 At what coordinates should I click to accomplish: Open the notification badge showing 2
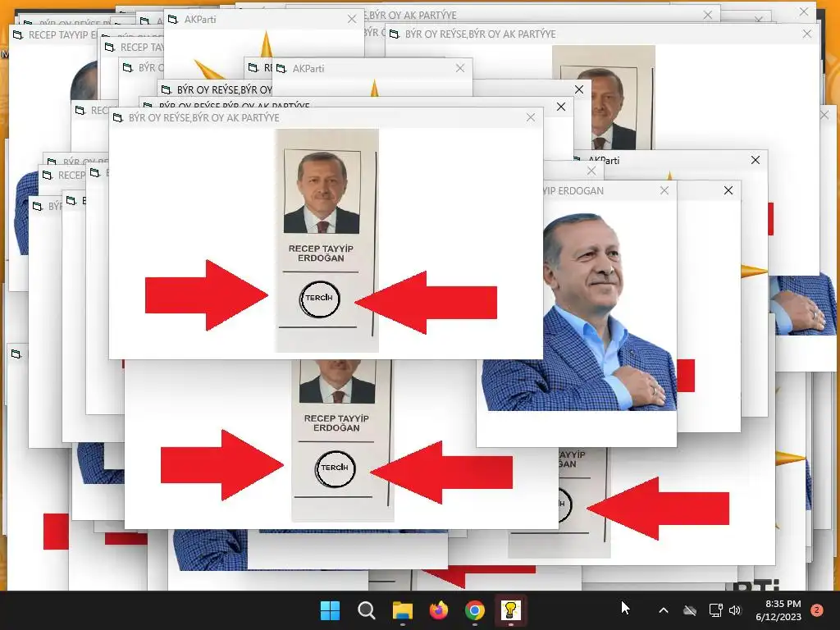[817, 610]
